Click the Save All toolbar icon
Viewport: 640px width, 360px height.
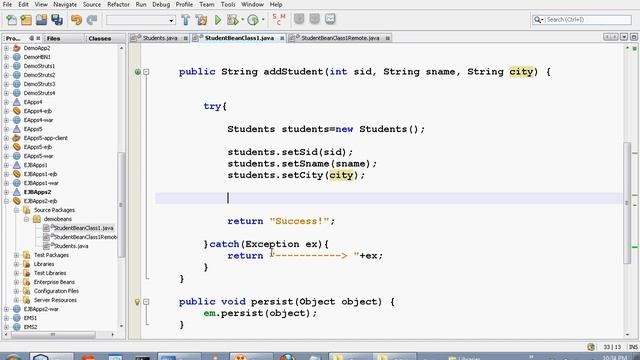coord(57,20)
